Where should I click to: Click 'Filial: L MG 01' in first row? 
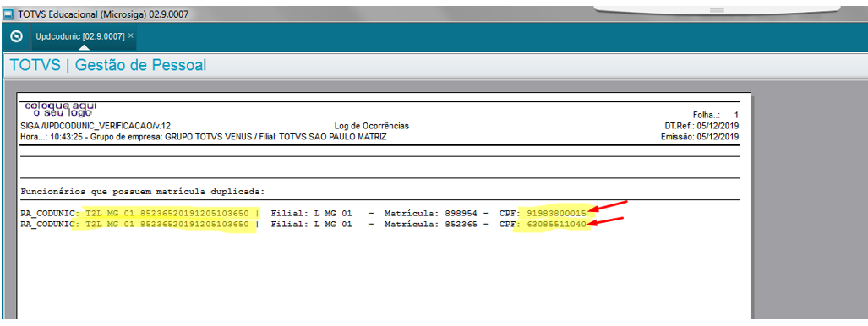tap(311, 212)
